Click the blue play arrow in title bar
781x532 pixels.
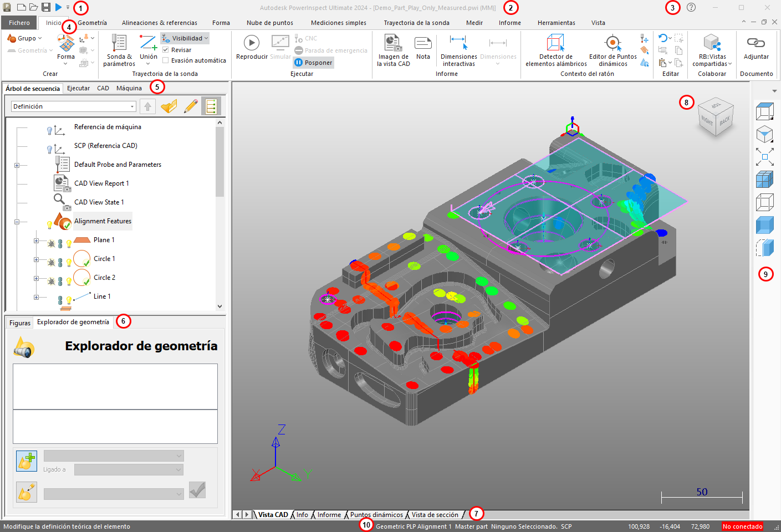click(x=58, y=7)
